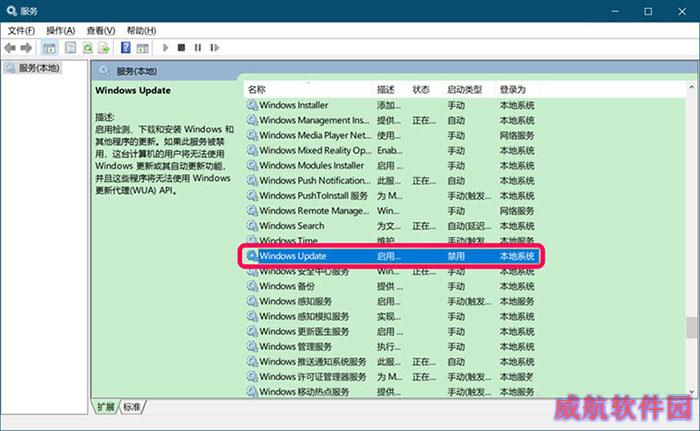
Task: Minimize the 服务 window
Action: [615, 11]
